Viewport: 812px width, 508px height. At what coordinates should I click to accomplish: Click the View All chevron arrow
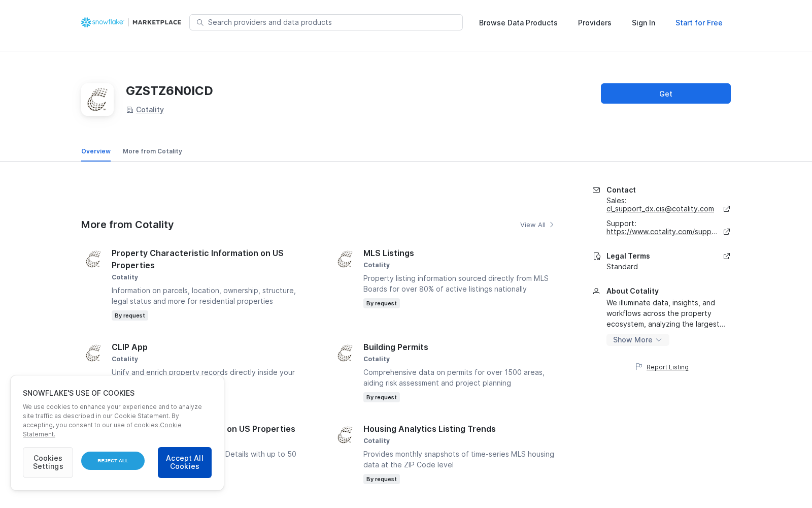(x=552, y=225)
